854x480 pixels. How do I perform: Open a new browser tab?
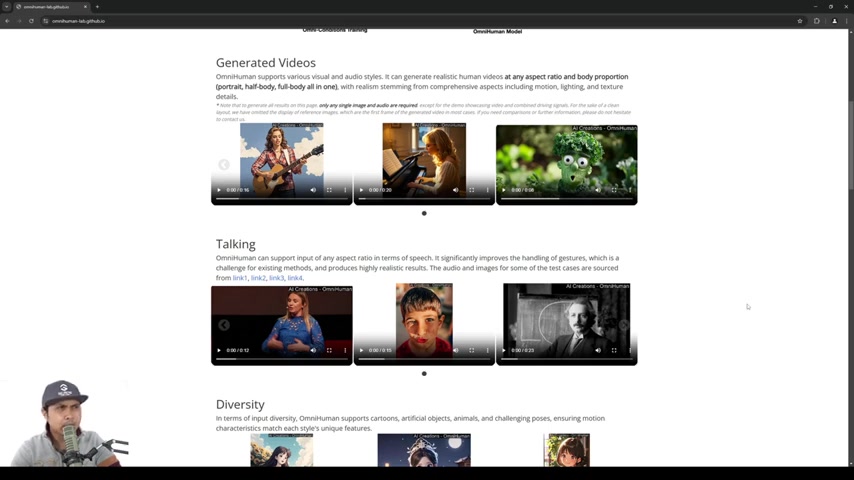(x=97, y=7)
